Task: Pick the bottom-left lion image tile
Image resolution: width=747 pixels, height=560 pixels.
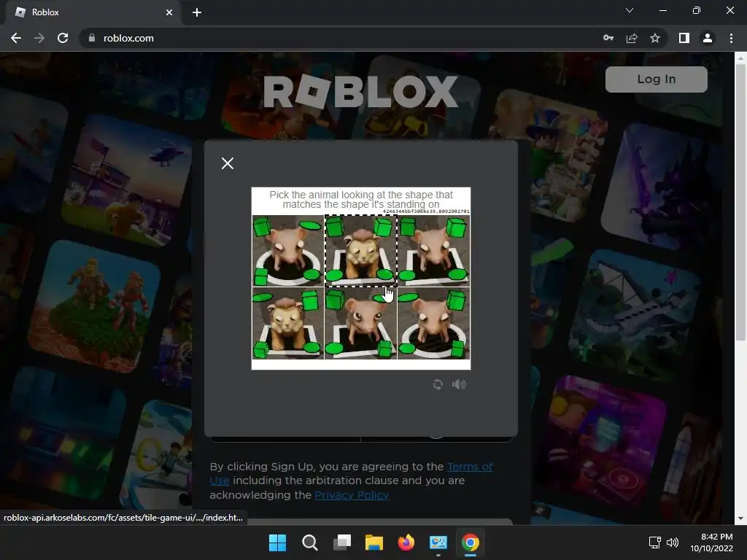Action: [287, 323]
